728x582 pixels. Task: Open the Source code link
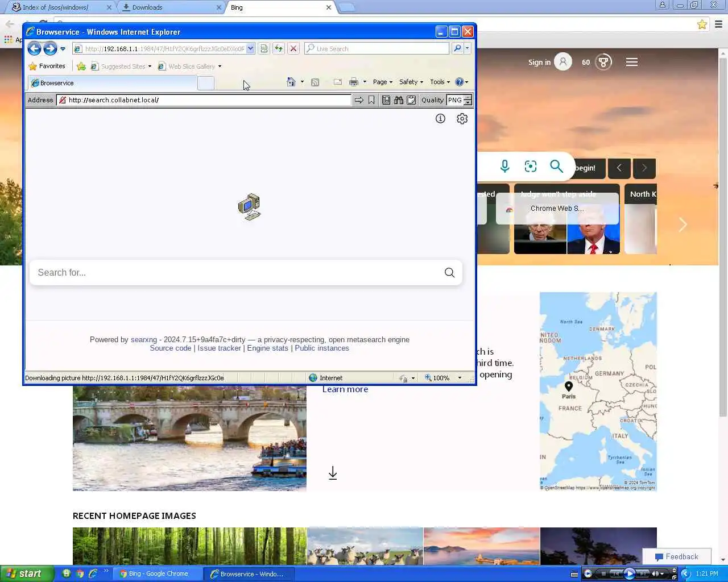[171, 348]
